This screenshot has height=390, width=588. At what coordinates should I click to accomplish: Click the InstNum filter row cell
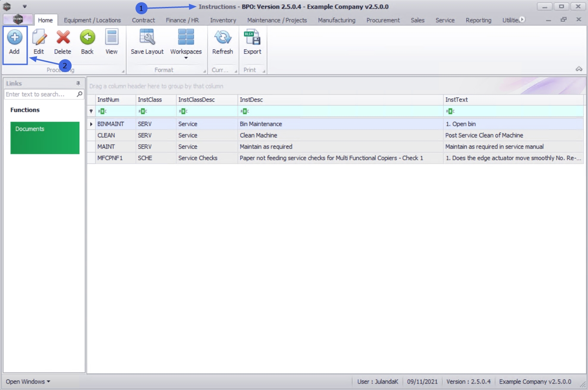click(116, 111)
